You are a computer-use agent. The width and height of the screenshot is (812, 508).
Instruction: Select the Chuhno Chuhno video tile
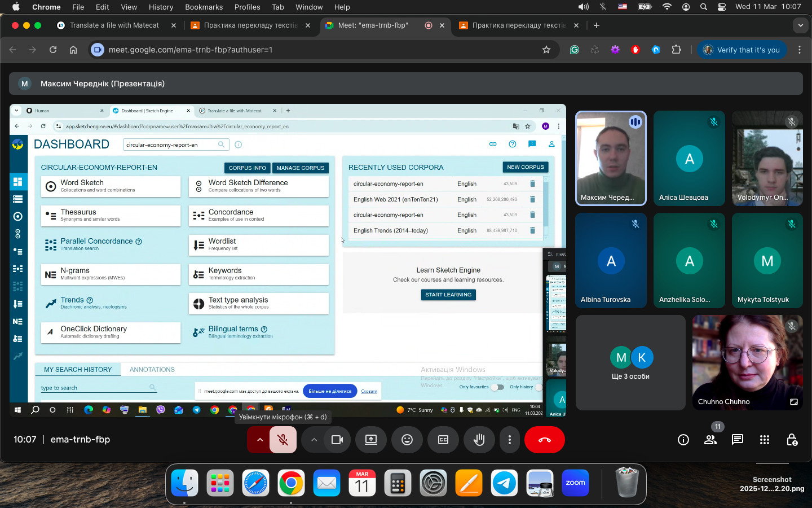[x=747, y=362]
